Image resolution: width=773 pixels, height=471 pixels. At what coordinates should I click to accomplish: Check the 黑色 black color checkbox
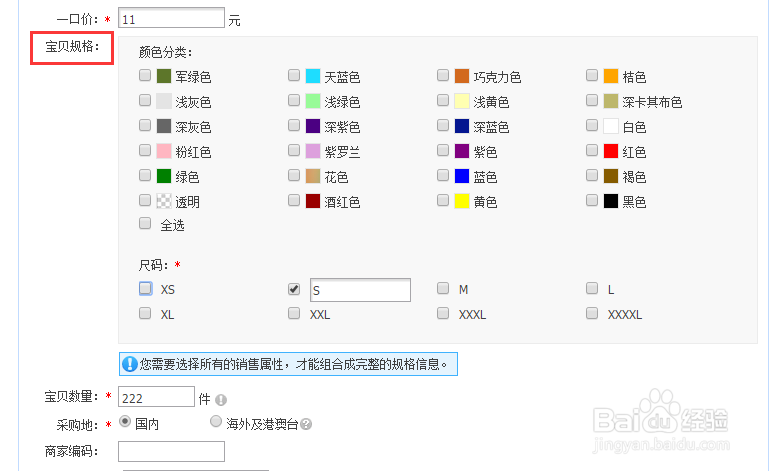(x=592, y=200)
